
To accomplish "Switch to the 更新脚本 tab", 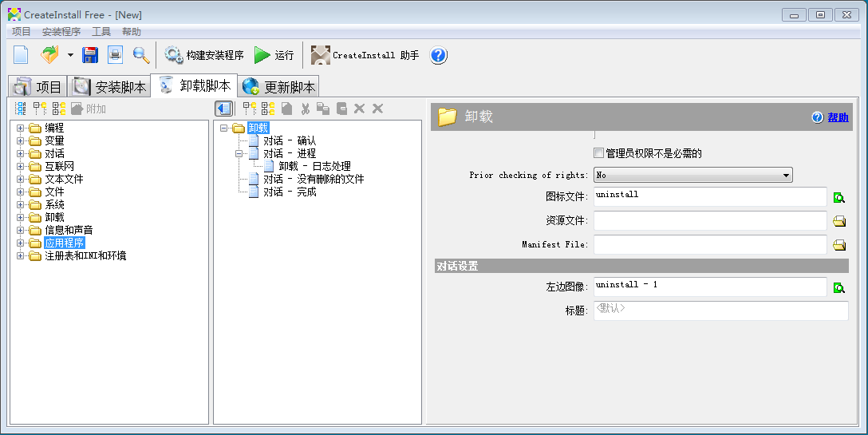I will click(279, 87).
